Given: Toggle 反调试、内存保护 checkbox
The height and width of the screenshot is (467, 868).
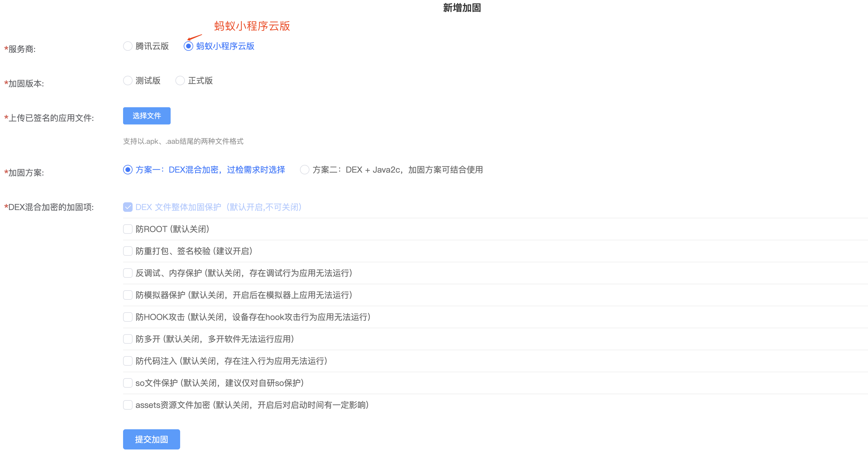Looking at the screenshot, I should click(128, 273).
